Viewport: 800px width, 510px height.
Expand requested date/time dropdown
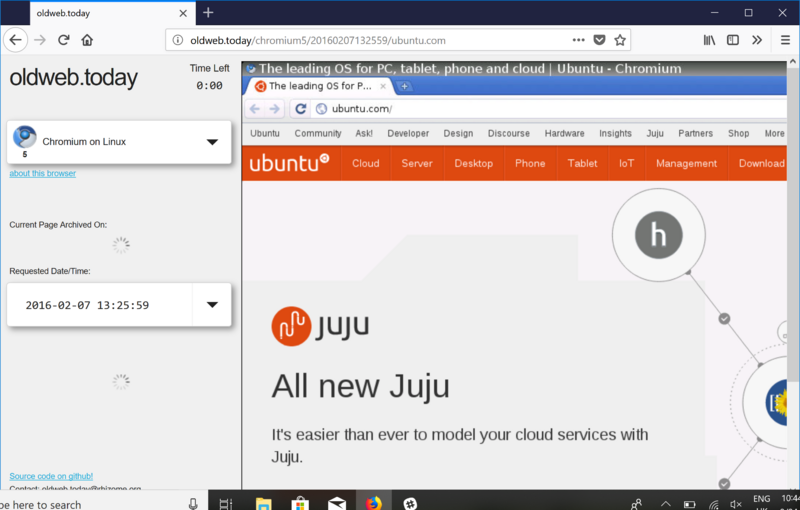(x=212, y=305)
